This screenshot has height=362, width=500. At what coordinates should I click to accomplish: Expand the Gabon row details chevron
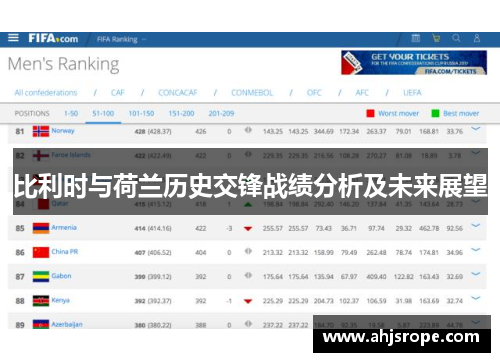coord(476,274)
